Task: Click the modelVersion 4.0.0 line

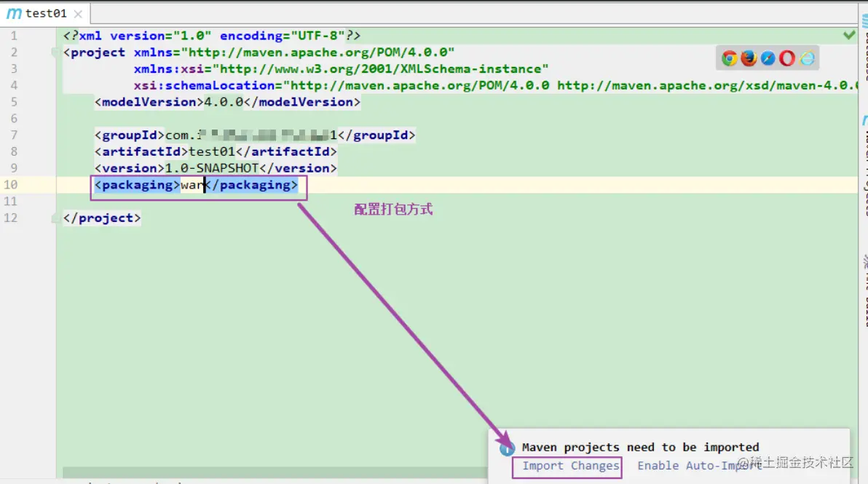Action: pos(227,102)
